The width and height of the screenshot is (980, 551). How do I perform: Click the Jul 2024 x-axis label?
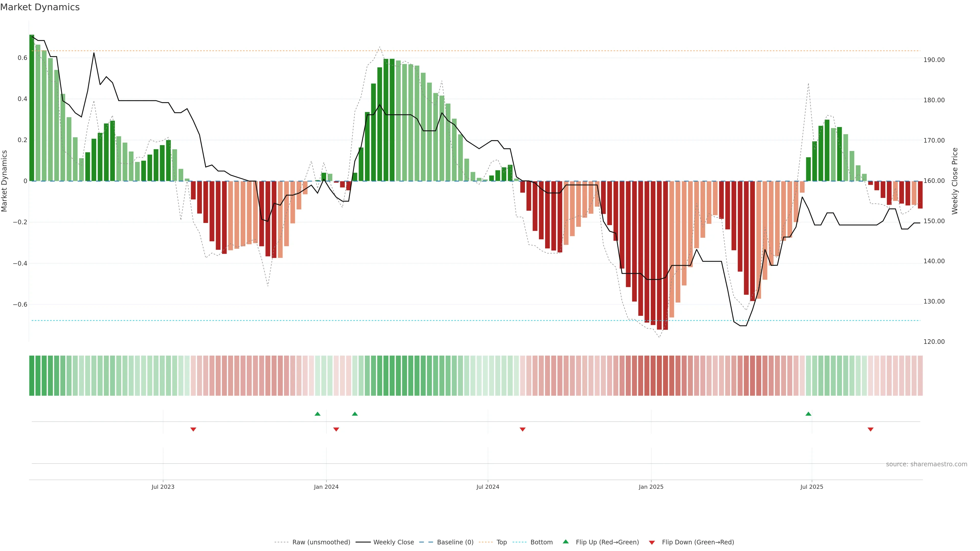(487, 487)
